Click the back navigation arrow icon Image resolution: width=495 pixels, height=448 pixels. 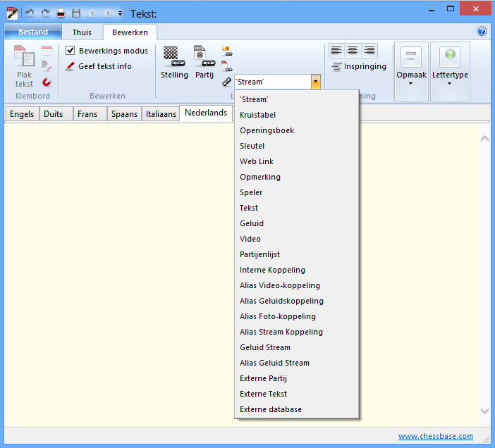92,13
